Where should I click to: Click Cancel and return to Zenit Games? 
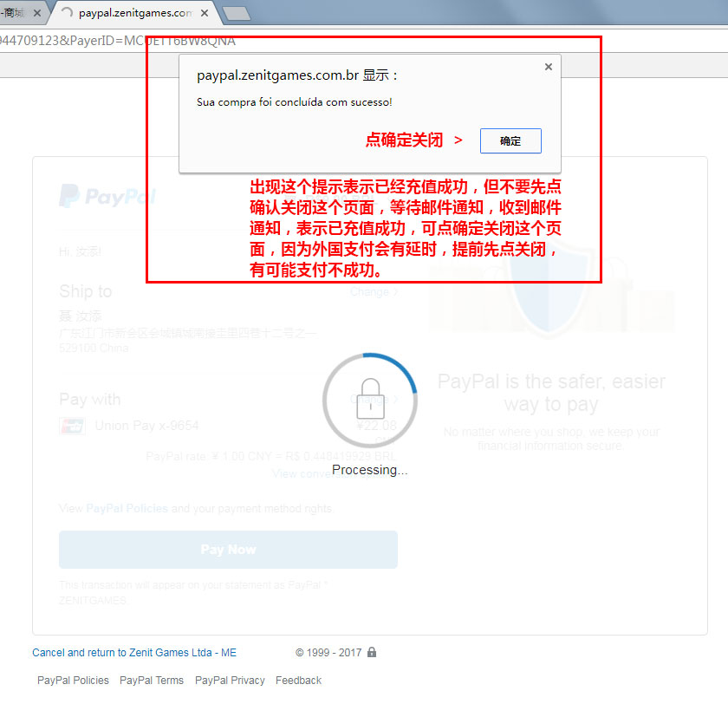click(134, 653)
